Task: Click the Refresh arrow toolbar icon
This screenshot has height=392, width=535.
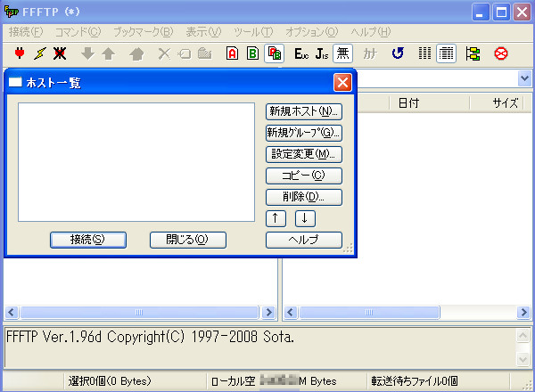Action: 398,53
